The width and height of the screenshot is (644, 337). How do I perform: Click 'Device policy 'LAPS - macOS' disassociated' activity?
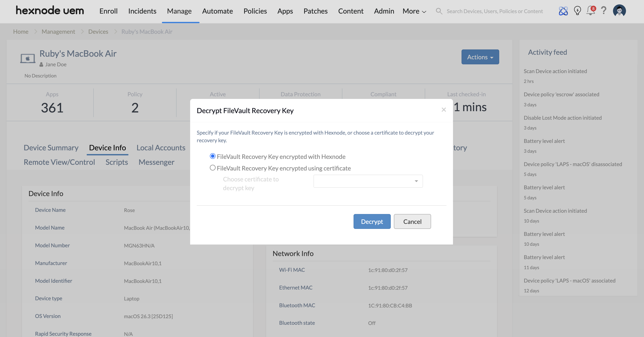573,164
